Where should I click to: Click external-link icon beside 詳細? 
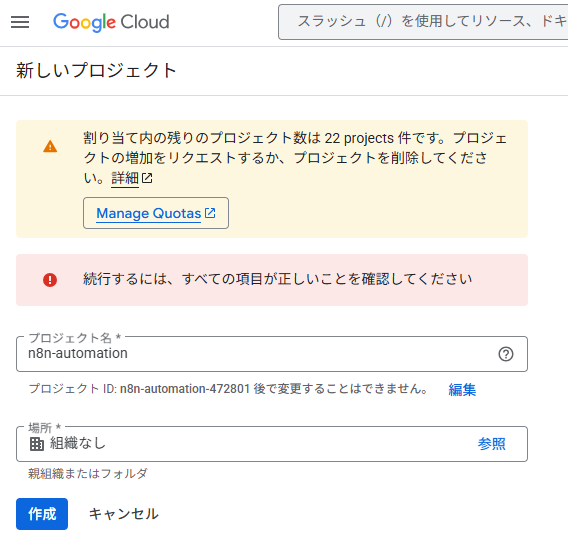point(147,178)
